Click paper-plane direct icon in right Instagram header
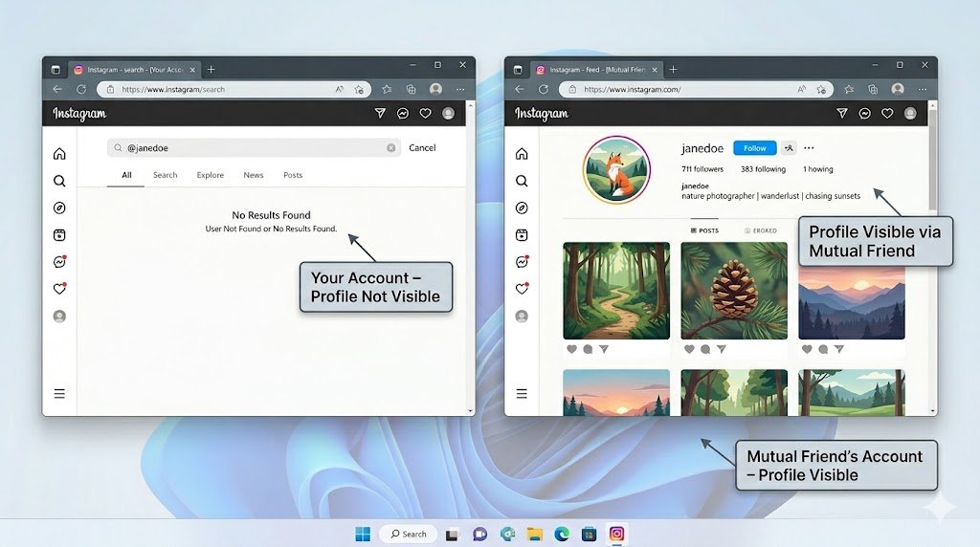 [x=842, y=113]
